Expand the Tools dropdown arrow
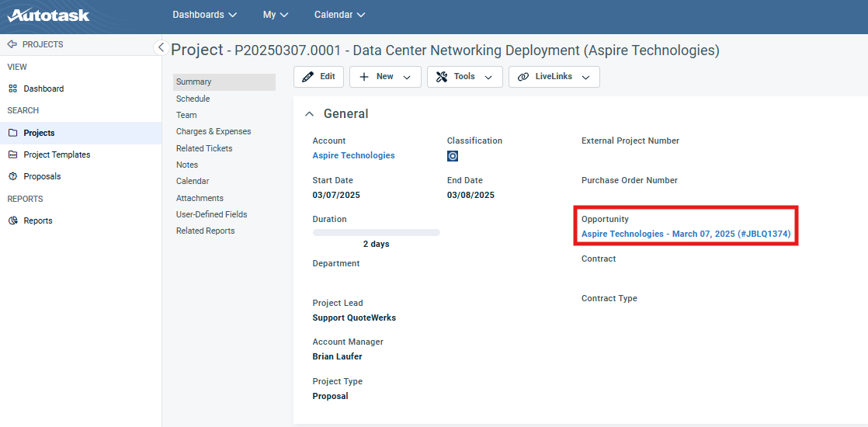Screen dimensions: 868x427 [488, 78]
